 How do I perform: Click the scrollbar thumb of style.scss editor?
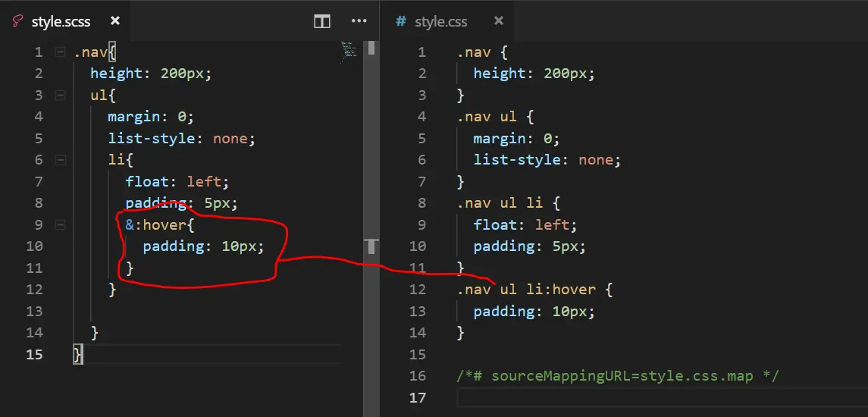[371, 49]
